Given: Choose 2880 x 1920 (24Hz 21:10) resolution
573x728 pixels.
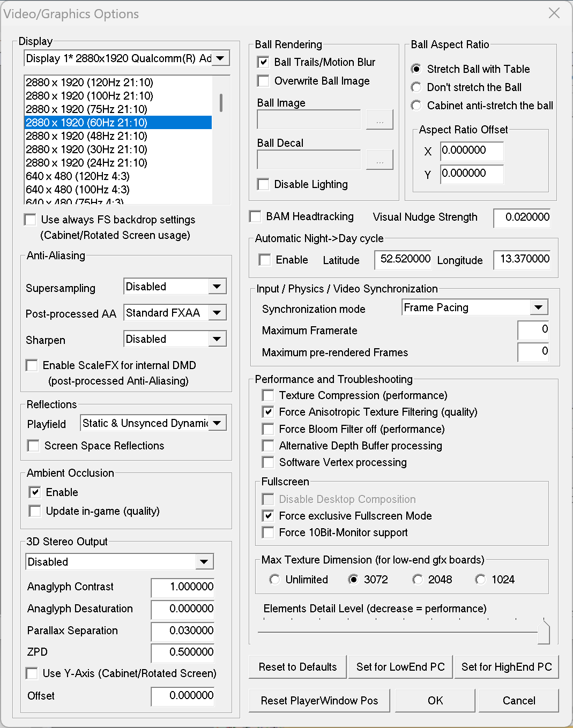Looking at the screenshot, I should click(x=118, y=163).
